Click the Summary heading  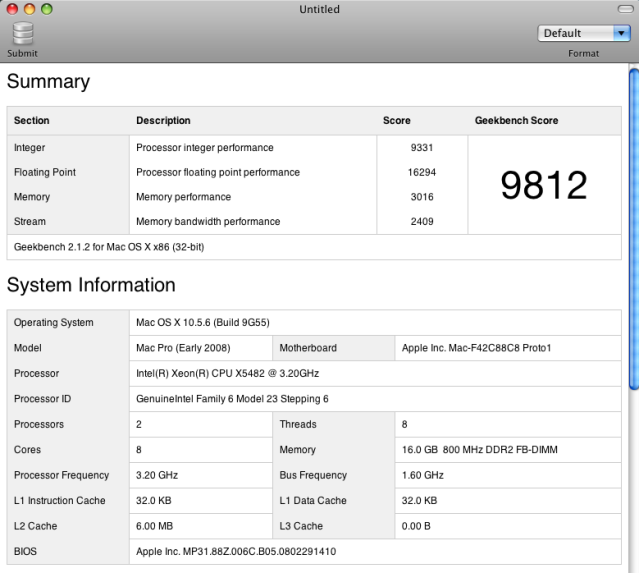coord(48,82)
